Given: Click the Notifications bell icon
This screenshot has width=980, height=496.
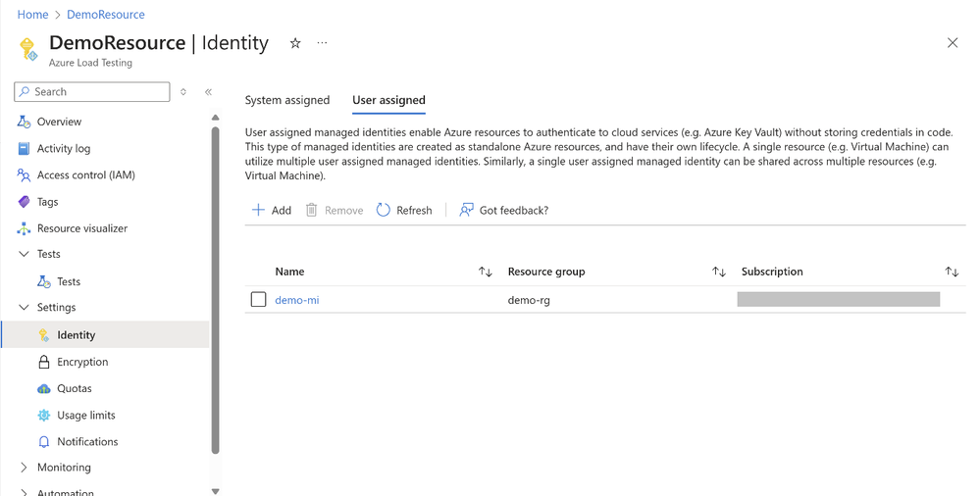Looking at the screenshot, I should [x=44, y=442].
